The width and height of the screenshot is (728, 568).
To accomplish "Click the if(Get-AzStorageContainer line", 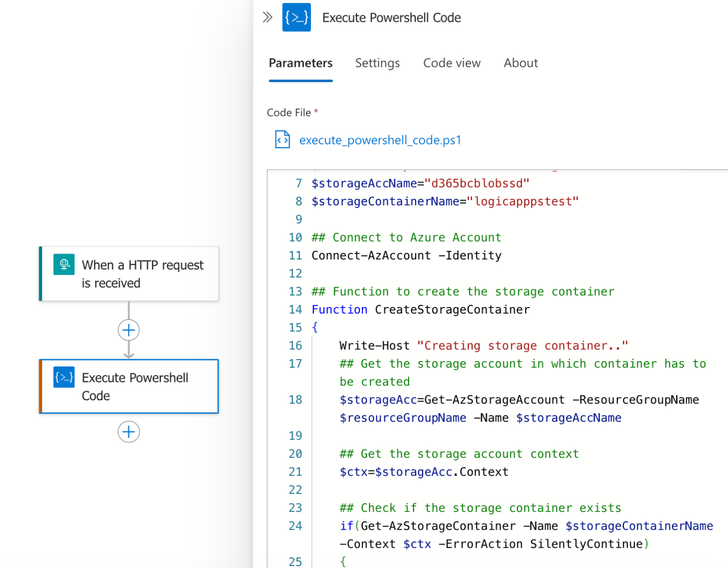I will (526, 535).
